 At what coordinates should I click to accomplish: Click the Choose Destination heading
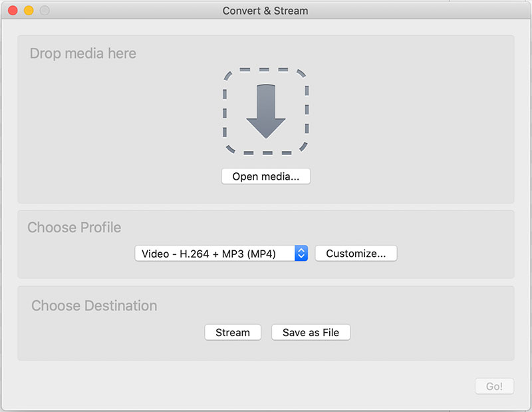pyautogui.click(x=94, y=306)
